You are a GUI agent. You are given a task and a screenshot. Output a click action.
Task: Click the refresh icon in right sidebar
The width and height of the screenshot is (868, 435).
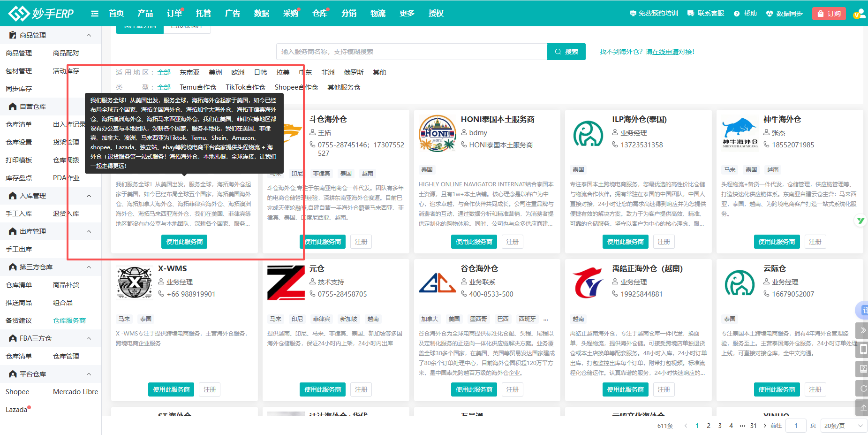863,389
